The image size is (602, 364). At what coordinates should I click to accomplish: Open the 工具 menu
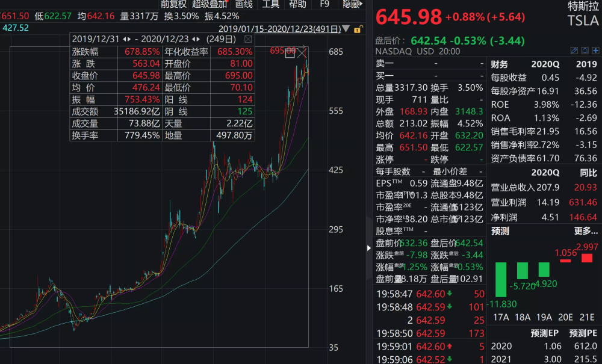click(271, 4)
